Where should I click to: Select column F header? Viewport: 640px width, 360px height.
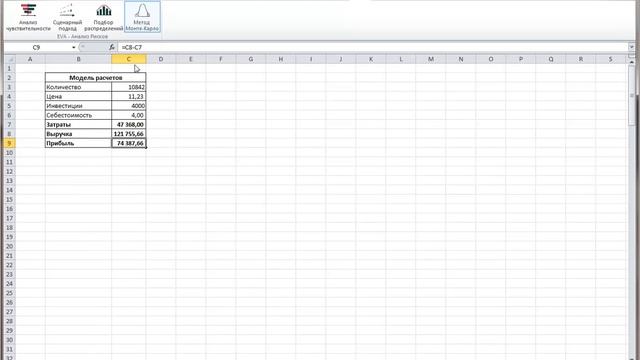pos(221,59)
